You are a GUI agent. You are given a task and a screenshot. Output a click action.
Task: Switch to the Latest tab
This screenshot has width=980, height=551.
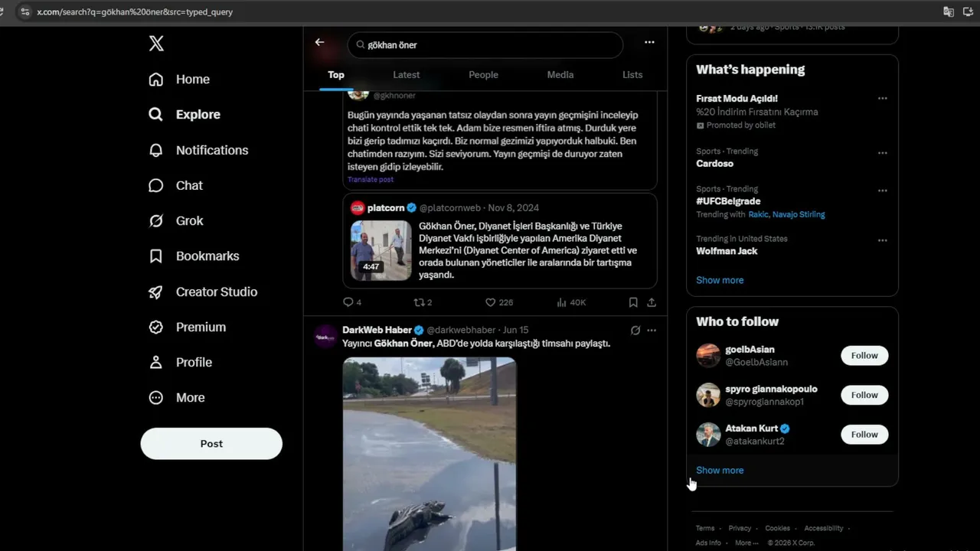pos(407,75)
